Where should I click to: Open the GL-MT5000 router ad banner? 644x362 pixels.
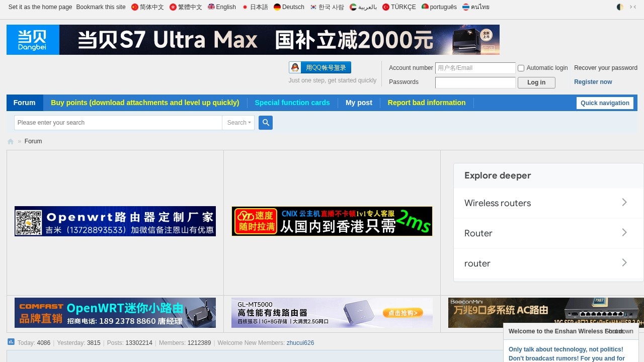[332, 313]
